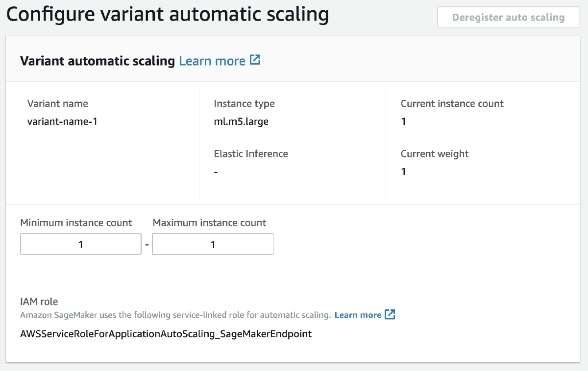Select the variant-name-1 text
This screenshot has height=371, width=588.
[x=62, y=121]
